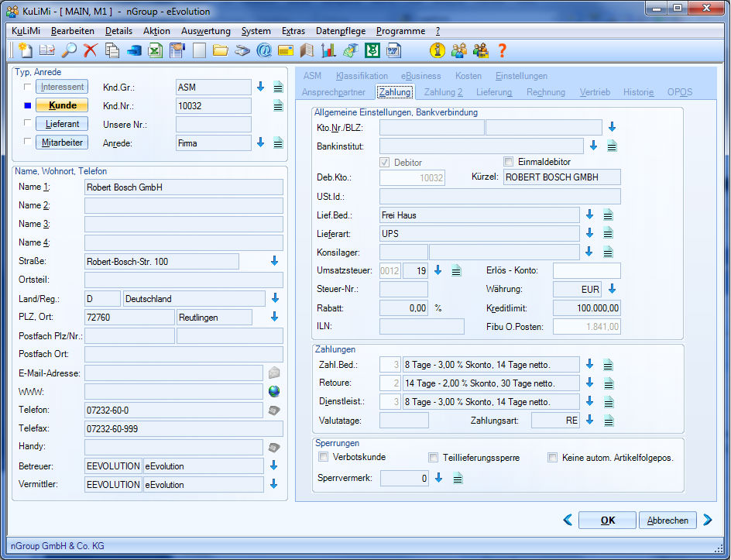Click the bar chart statistics icon
This screenshot has width=731, height=560.
(x=328, y=50)
